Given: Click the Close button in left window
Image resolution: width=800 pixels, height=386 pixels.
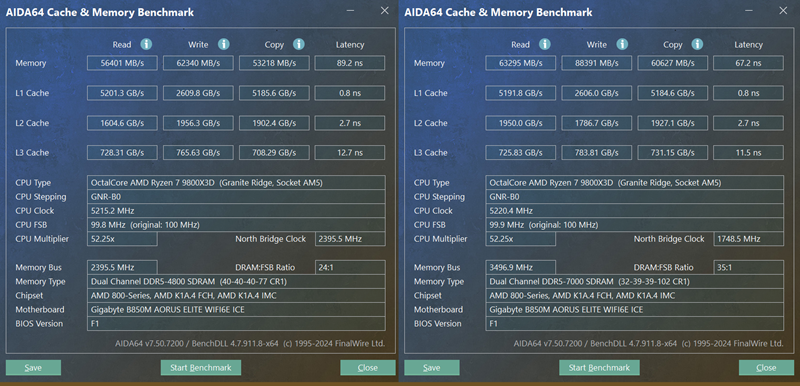Looking at the screenshot, I should pyautogui.click(x=368, y=368).
